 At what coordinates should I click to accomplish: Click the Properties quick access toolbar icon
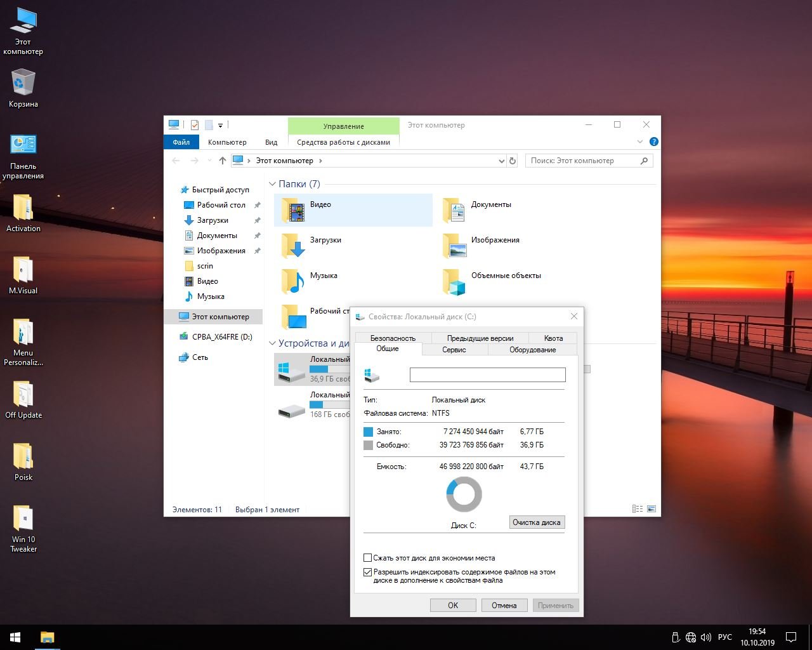click(x=195, y=125)
